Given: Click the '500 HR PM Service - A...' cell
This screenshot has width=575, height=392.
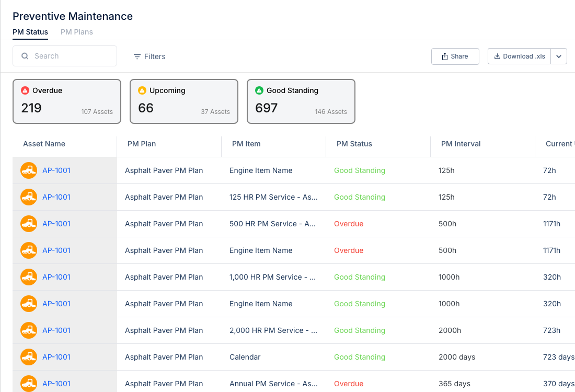Looking at the screenshot, I should (272, 224).
